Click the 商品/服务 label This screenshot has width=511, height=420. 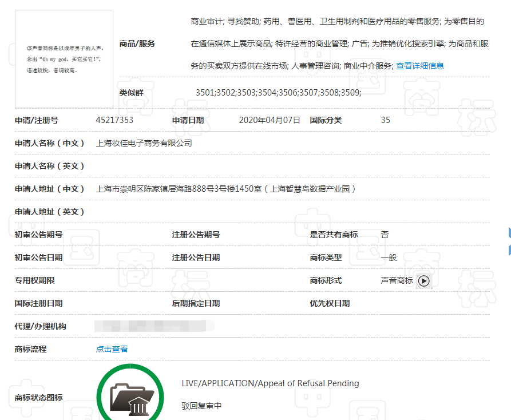pyautogui.click(x=137, y=44)
